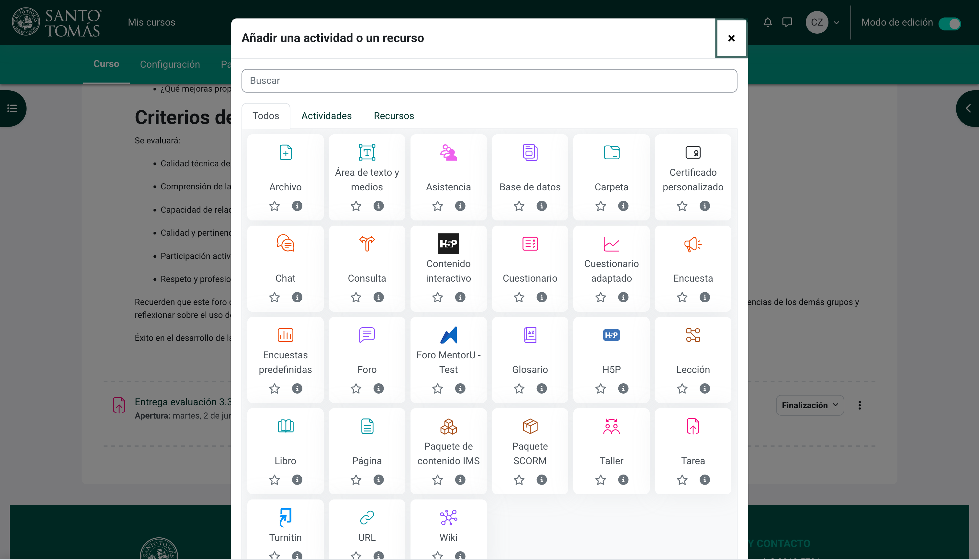This screenshot has height=560, width=979.
Task: Select the Consulta activity icon
Action: 367,244
